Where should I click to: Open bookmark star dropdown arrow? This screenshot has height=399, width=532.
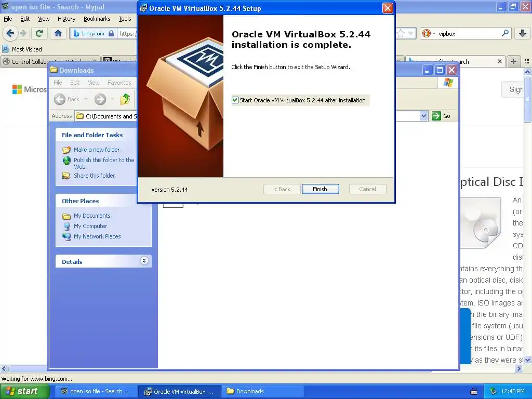(410, 33)
